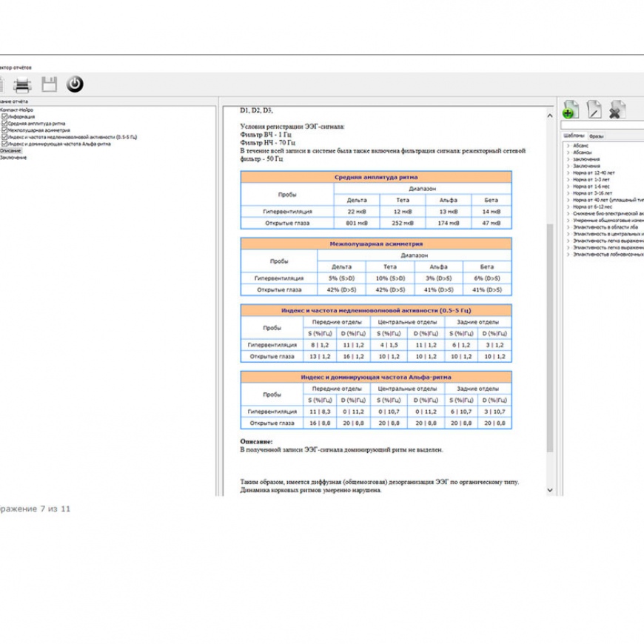Click the 6% (D>S) asymmetry cell
Viewport: 644px width, 644px height.
pyautogui.click(x=487, y=278)
